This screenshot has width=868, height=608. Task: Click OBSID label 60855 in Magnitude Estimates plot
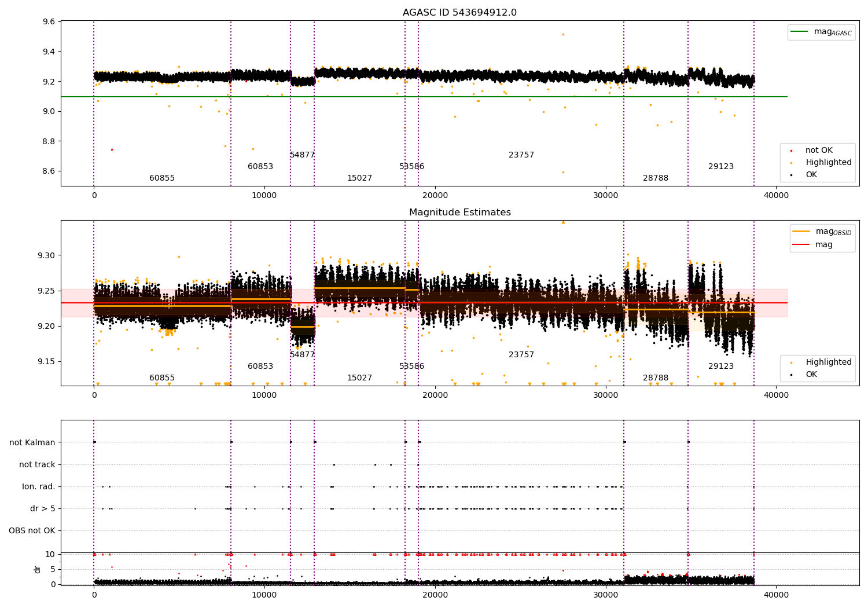pyautogui.click(x=162, y=378)
